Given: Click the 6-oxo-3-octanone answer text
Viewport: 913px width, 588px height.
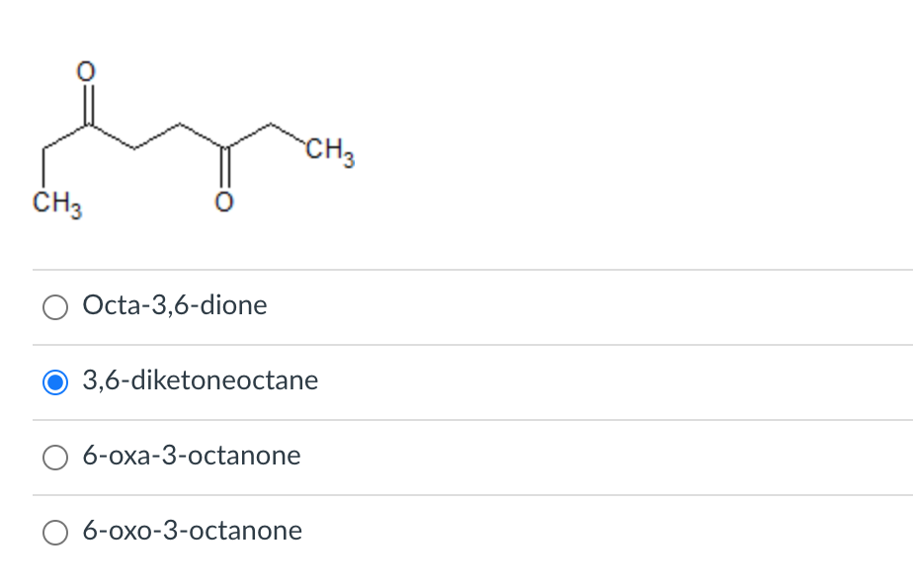Looking at the screenshot, I should [193, 531].
